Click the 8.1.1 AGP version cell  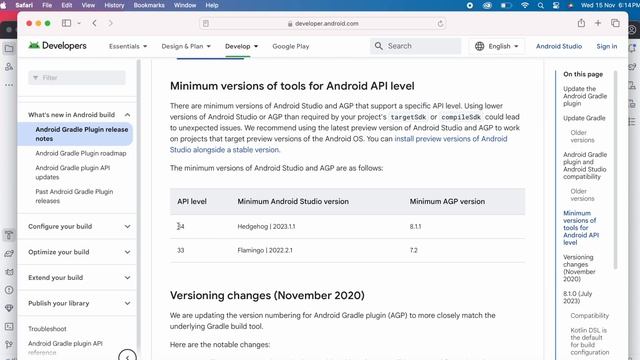point(415,227)
